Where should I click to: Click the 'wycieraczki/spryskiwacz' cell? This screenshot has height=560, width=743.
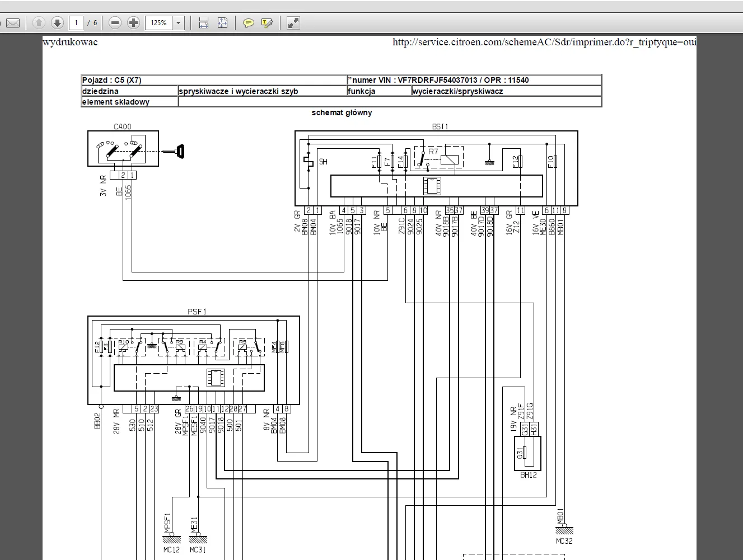506,91
